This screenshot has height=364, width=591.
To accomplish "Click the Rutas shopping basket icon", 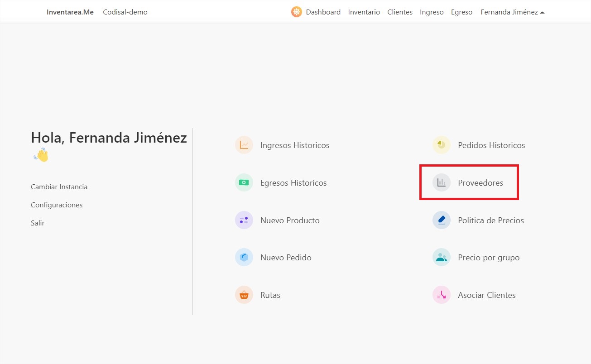I will tap(244, 295).
